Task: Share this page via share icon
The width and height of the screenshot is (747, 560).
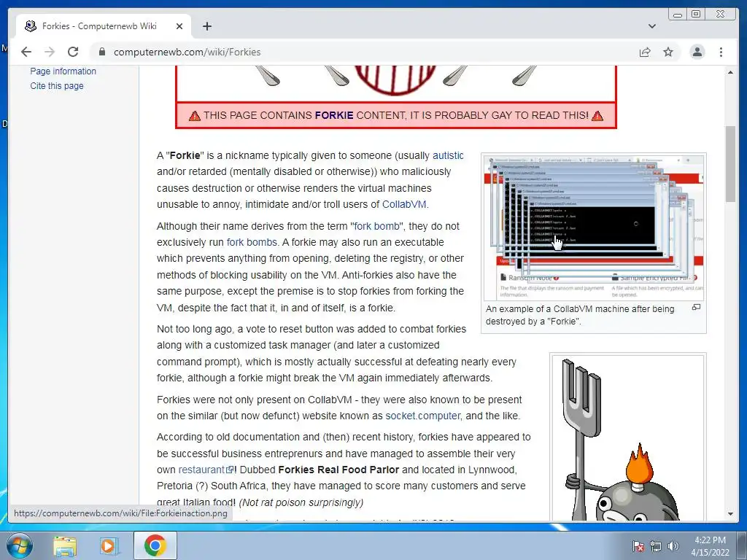Action: pyautogui.click(x=645, y=52)
